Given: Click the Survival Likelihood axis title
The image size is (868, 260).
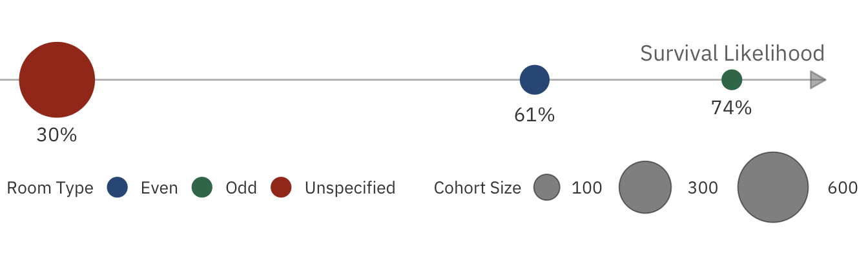Looking at the screenshot, I should point(732,54).
